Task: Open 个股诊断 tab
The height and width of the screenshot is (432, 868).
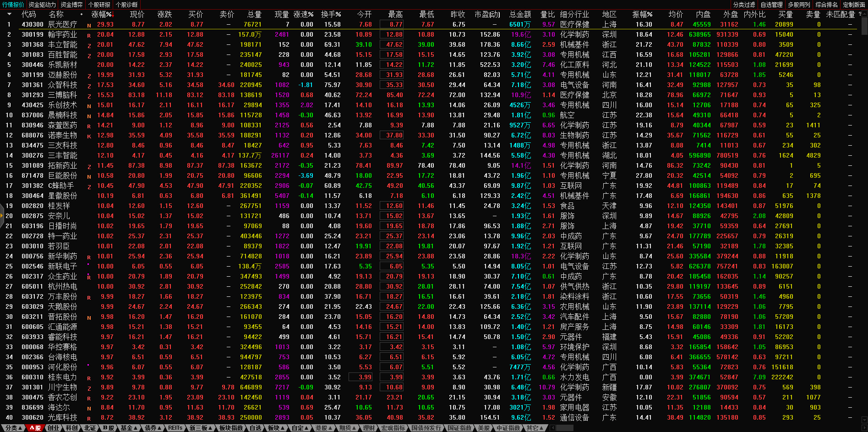Action: click(x=127, y=5)
